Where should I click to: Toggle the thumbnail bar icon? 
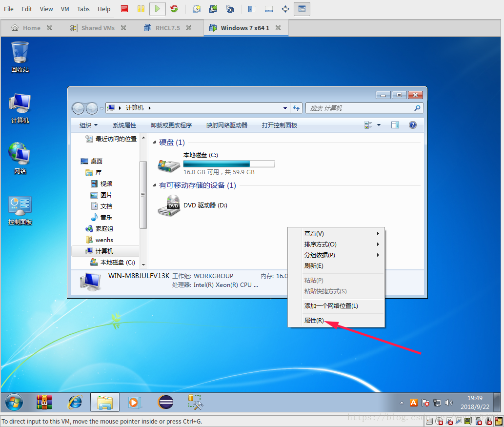tap(269, 9)
